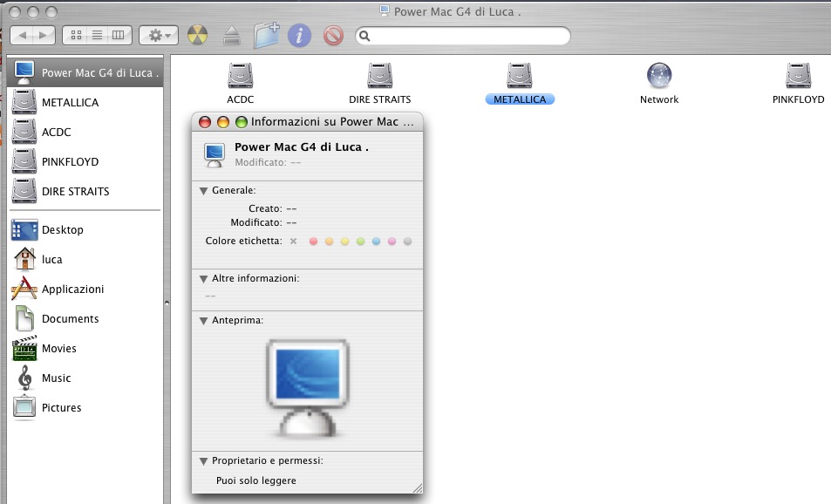Open the Action gear dropdown menu
The width and height of the screenshot is (831, 504).
(x=159, y=36)
